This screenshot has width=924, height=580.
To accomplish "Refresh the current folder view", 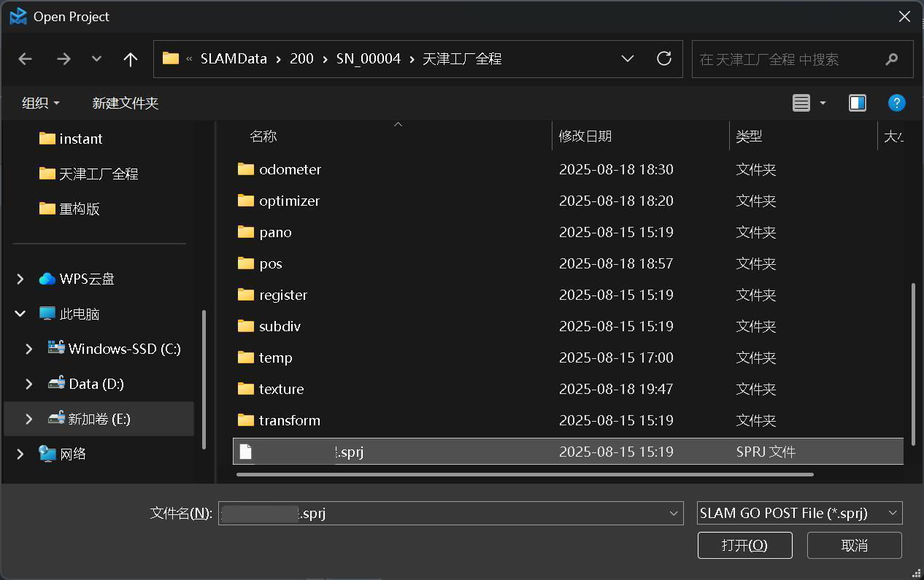I will tap(664, 58).
